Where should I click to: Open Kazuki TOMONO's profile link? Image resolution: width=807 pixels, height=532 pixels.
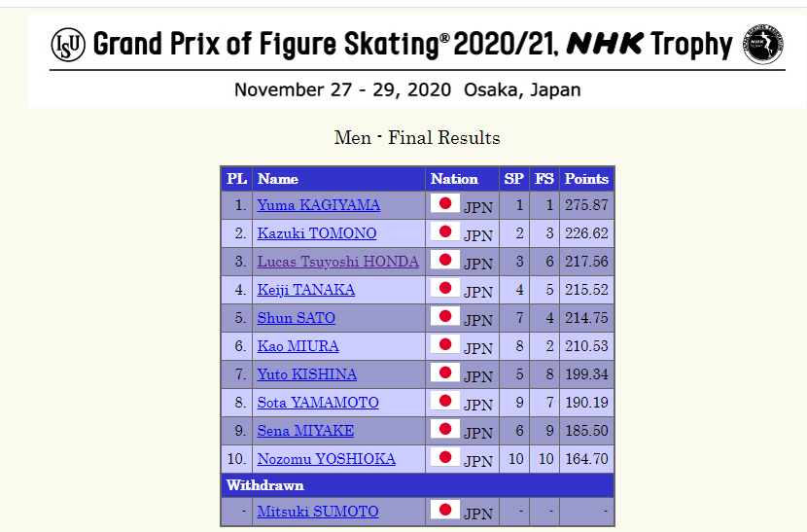click(316, 233)
